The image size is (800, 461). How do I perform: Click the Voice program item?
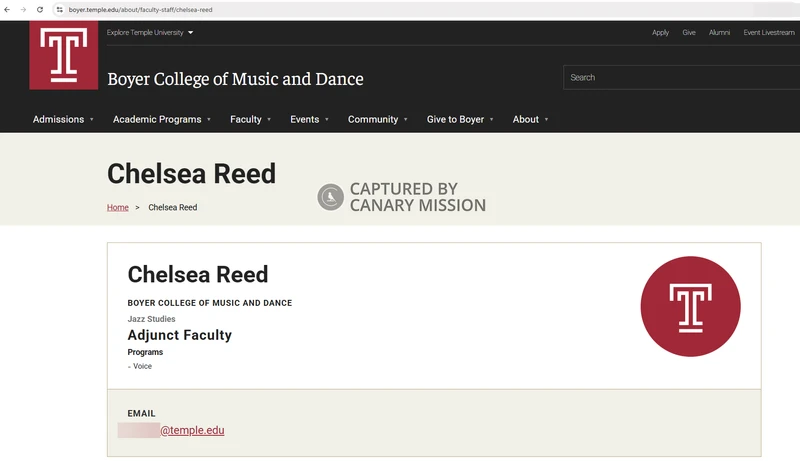click(x=142, y=366)
